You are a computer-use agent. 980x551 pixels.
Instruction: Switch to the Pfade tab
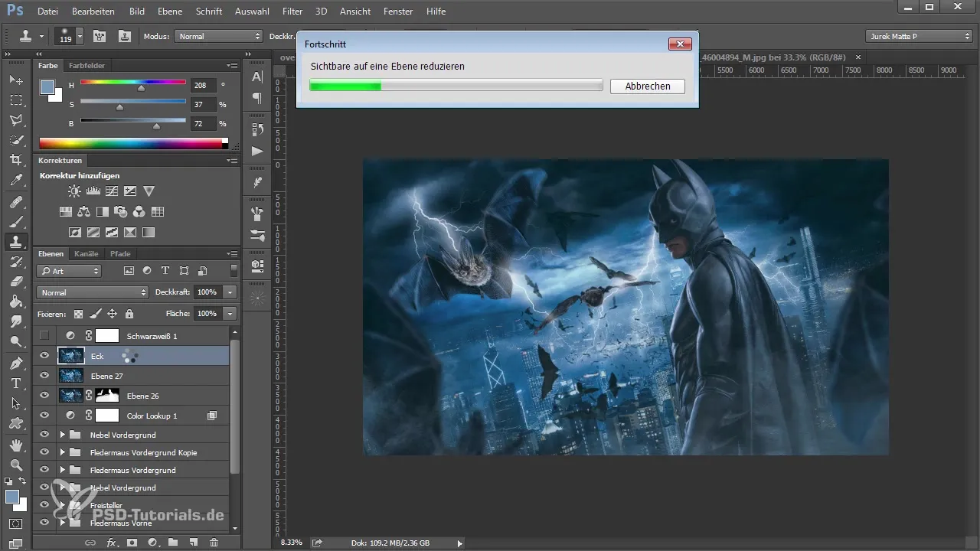[120, 253]
